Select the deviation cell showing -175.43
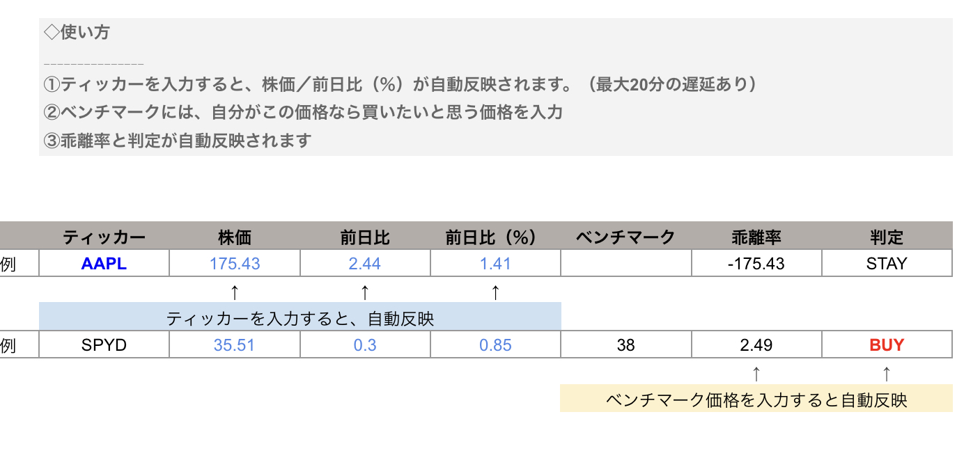 (x=756, y=264)
